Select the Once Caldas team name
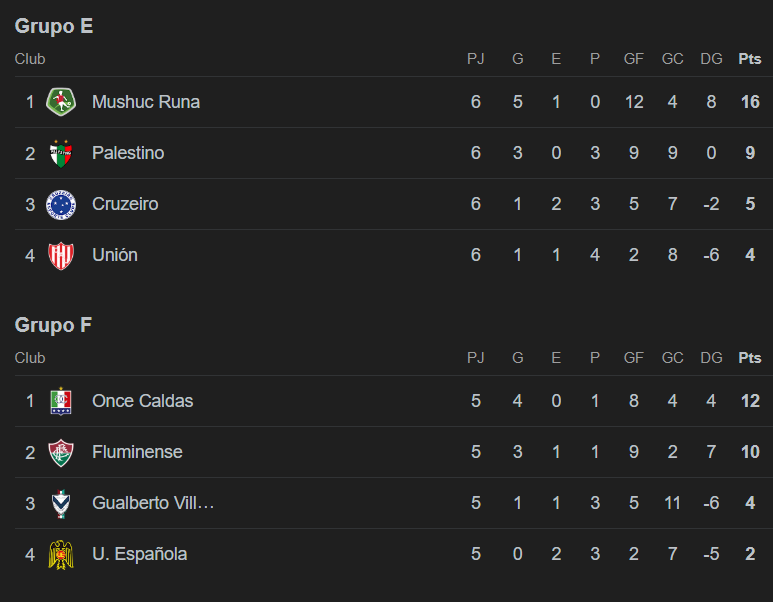This screenshot has width=773, height=602. pos(142,401)
